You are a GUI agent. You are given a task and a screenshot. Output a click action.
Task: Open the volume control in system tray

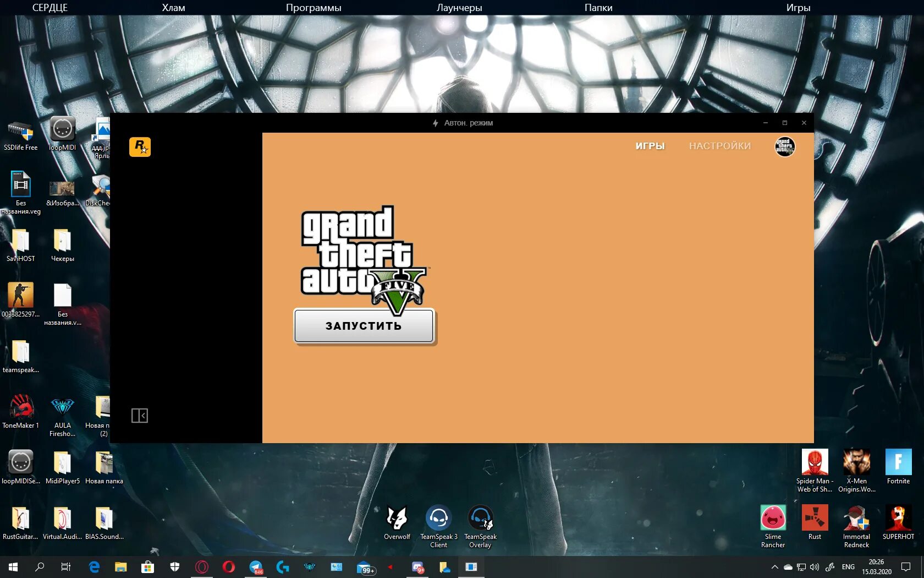pos(815,567)
